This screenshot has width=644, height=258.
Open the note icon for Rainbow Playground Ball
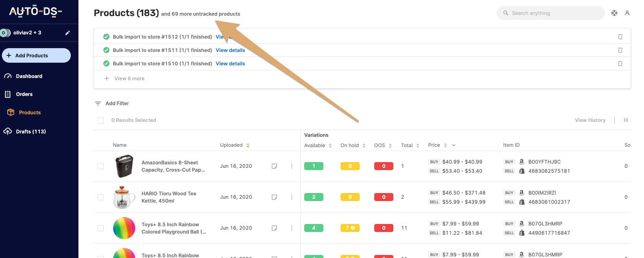coord(274,228)
